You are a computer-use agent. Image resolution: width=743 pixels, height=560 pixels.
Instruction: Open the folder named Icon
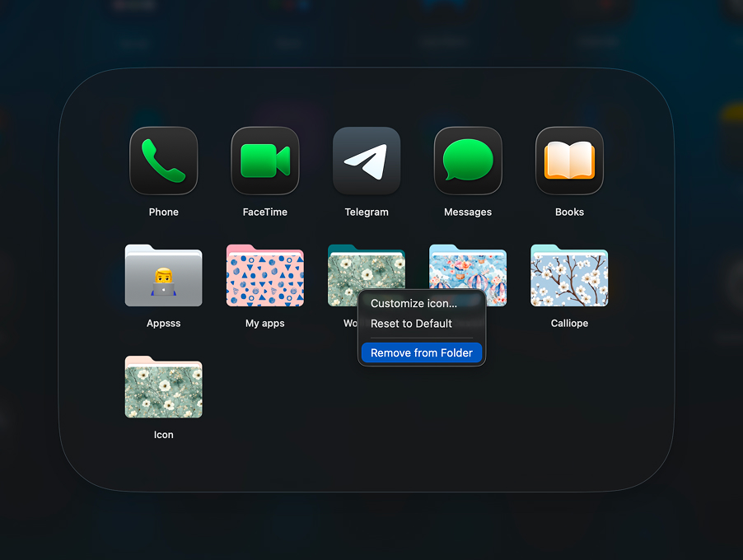pos(163,386)
